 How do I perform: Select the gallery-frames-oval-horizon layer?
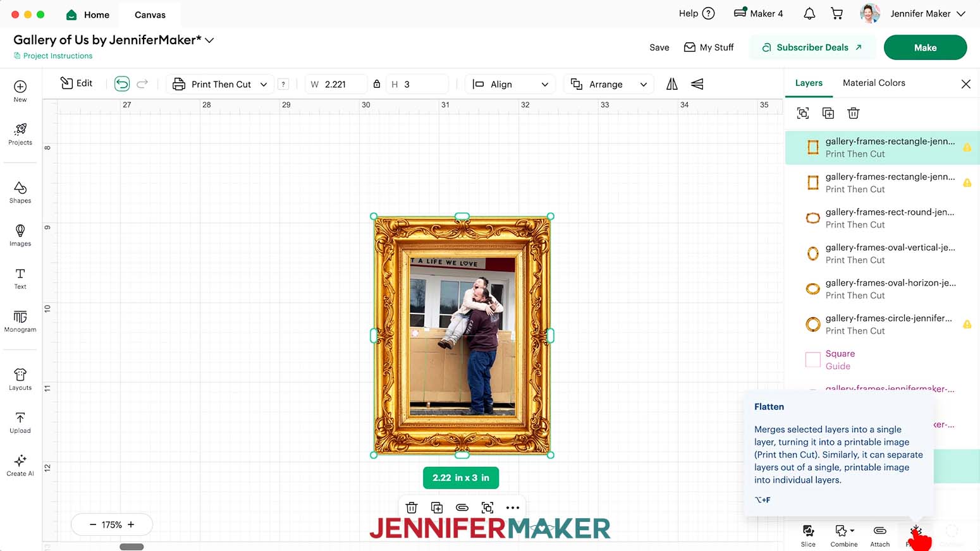pyautogui.click(x=882, y=289)
